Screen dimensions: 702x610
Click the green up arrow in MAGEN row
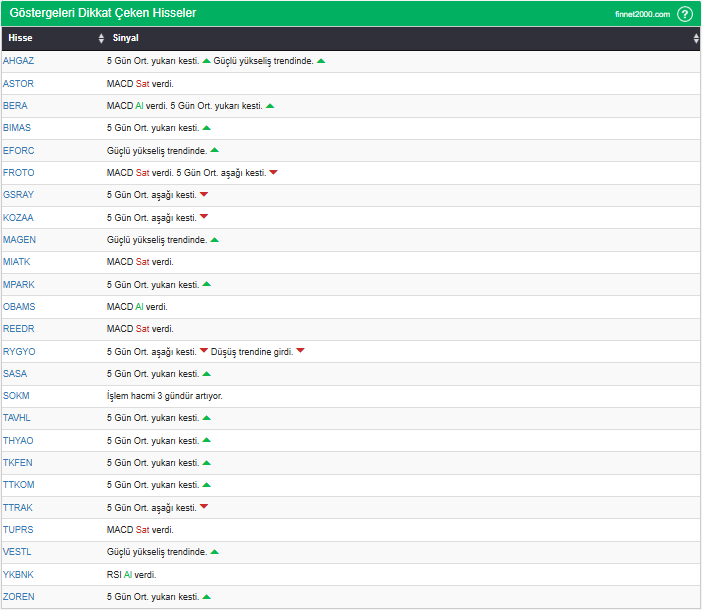click(214, 240)
